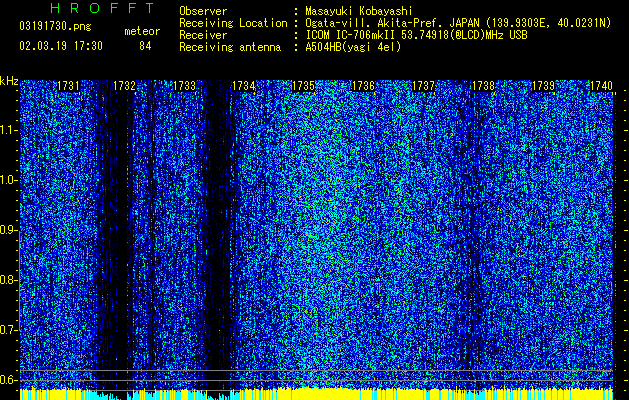Image resolution: width=629 pixels, height=400 pixels.
Task: Click the 0.7 frequency axis label
Action: point(8,330)
